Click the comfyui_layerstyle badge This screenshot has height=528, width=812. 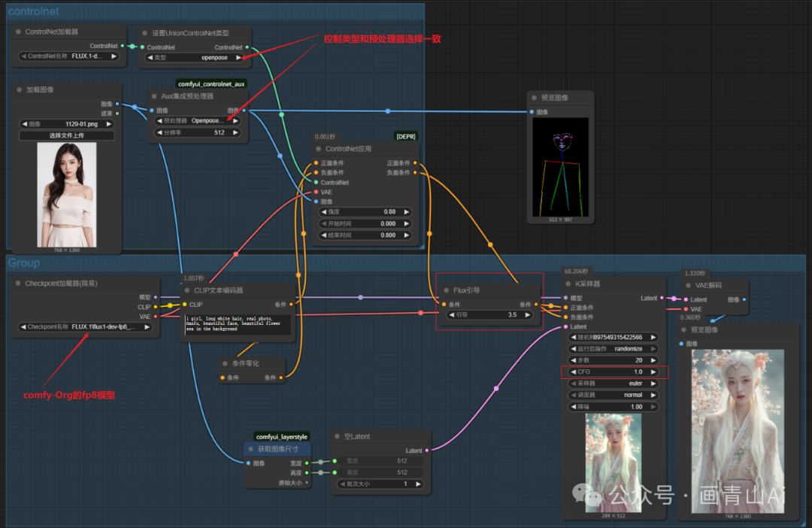tap(282, 437)
